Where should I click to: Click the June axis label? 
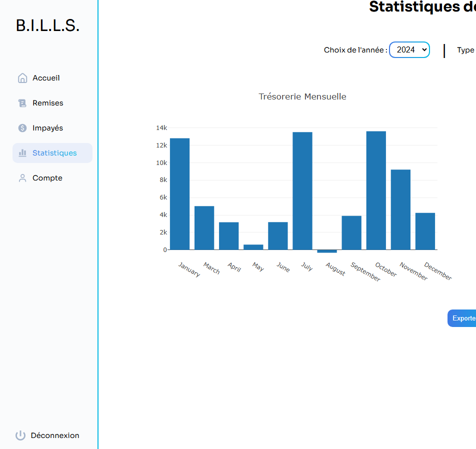[x=283, y=267]
